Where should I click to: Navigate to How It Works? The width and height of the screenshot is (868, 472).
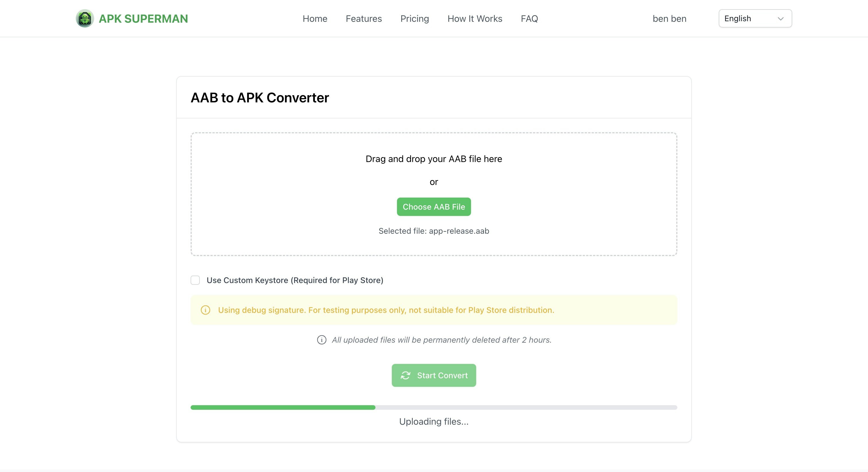click(x=475, y=19)
